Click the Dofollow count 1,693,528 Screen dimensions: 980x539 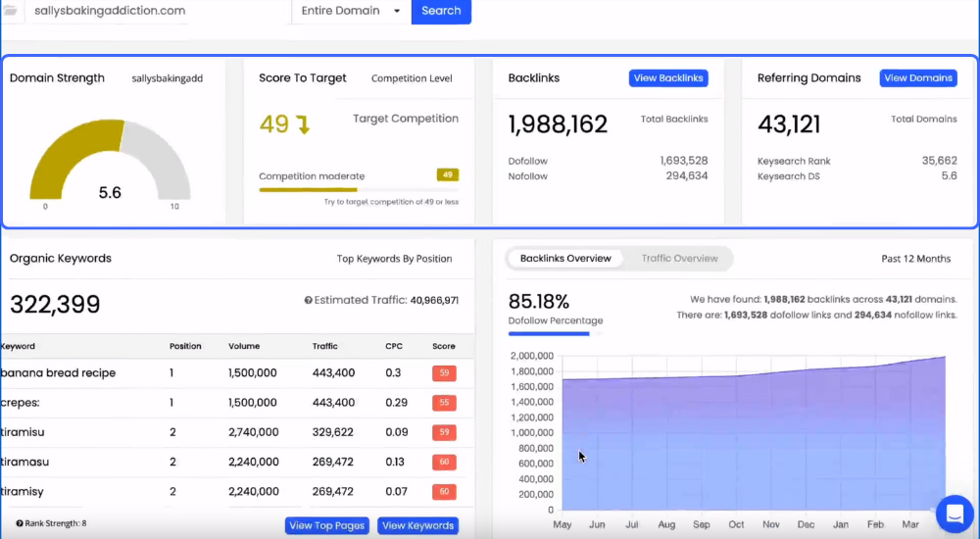coord(684,161)
